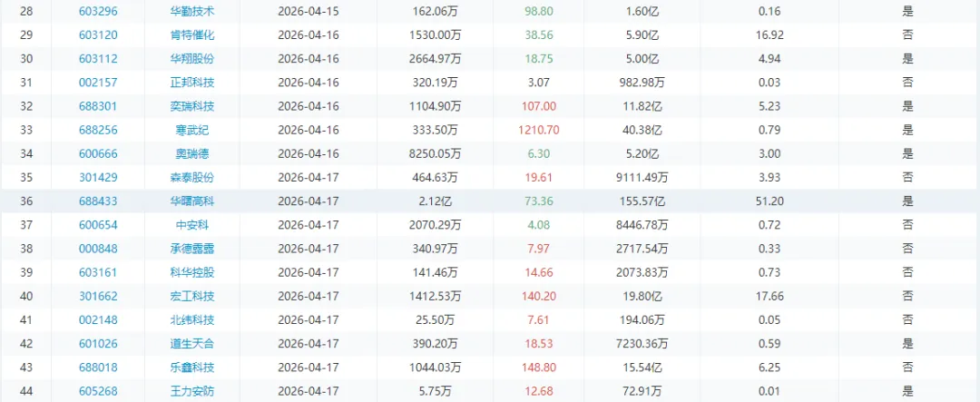Image resolution: width=980 pixels, height=402 pixels.
Task: Click stock name 道生天合
Action: (x=192, y=343)
